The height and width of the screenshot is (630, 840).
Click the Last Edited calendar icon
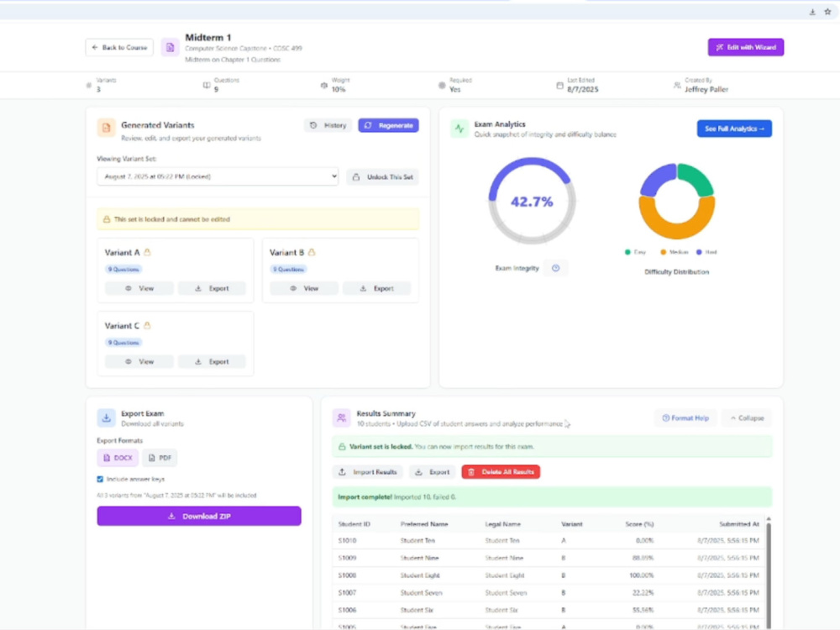[559, 85]
